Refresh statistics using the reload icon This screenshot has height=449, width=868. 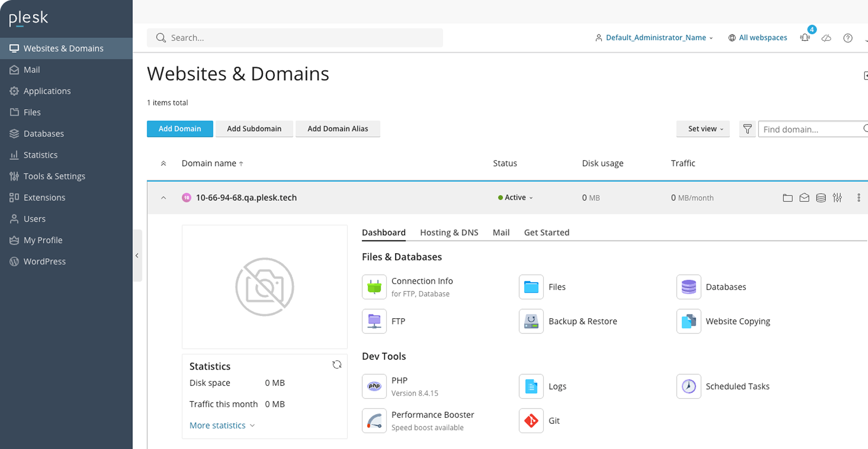(x=337, y=364)
